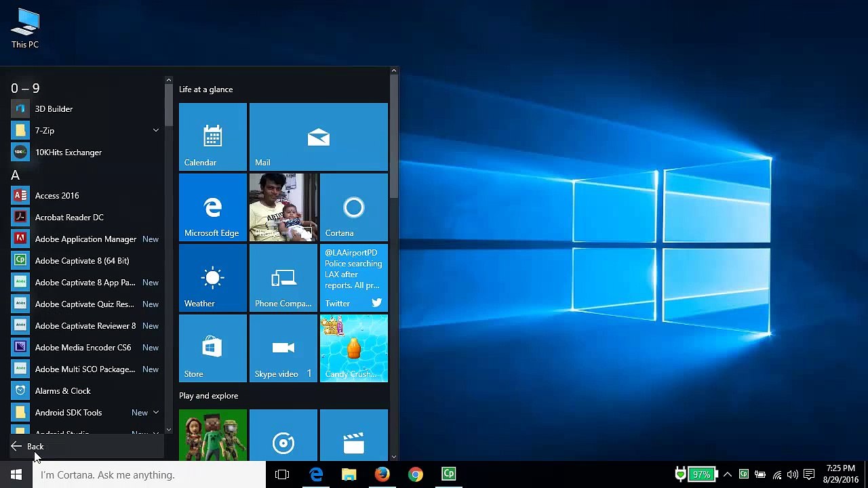Click the Acrobat Reader DC app name
Screen dimensions: 868x488
pos(69,218)
